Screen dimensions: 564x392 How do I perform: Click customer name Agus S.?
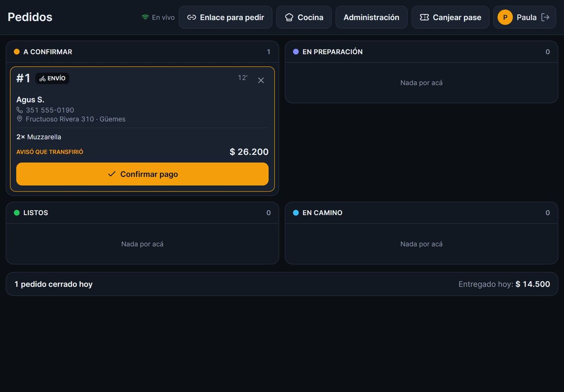30,100
